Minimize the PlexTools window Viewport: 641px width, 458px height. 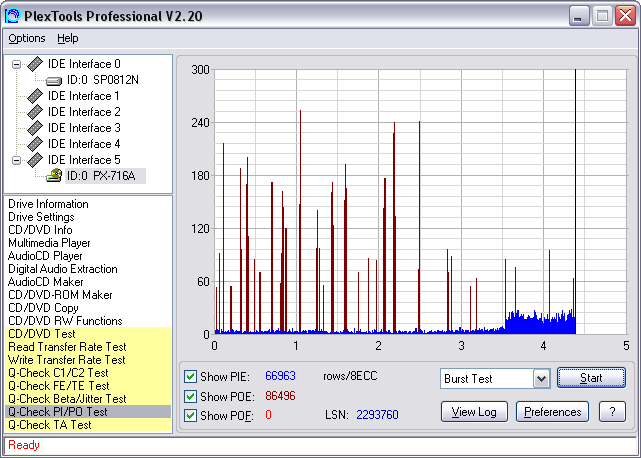click(579, 16)
